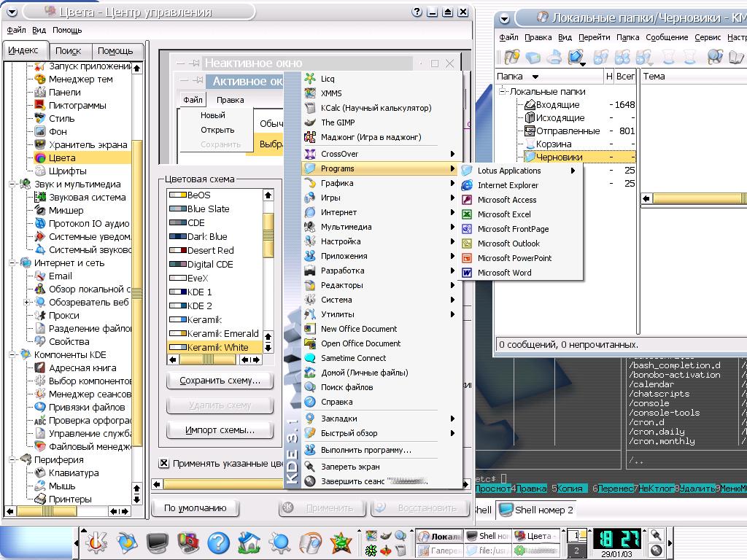Select the Dark Blue color scheme
The image size is (747, 560).
tap(214, 237)
